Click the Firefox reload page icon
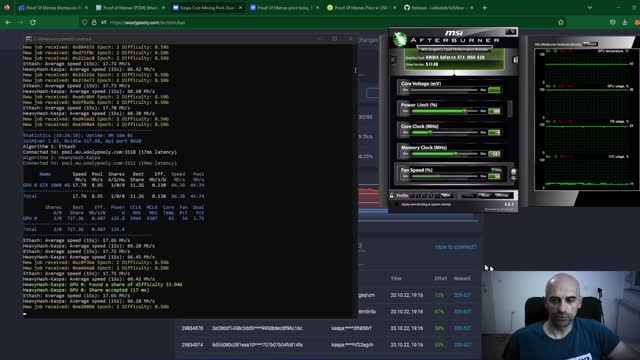The width and height of the screenshot is (640, 360). (33, 22)
